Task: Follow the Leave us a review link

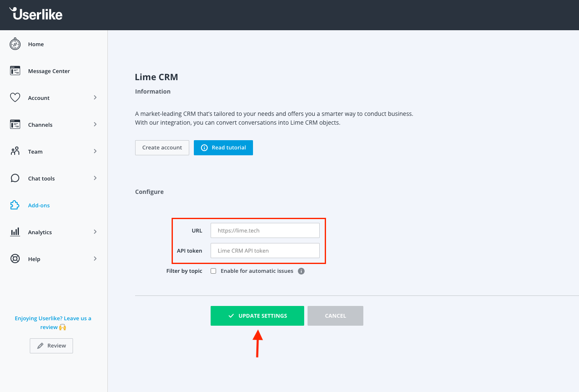Action: 53,323
